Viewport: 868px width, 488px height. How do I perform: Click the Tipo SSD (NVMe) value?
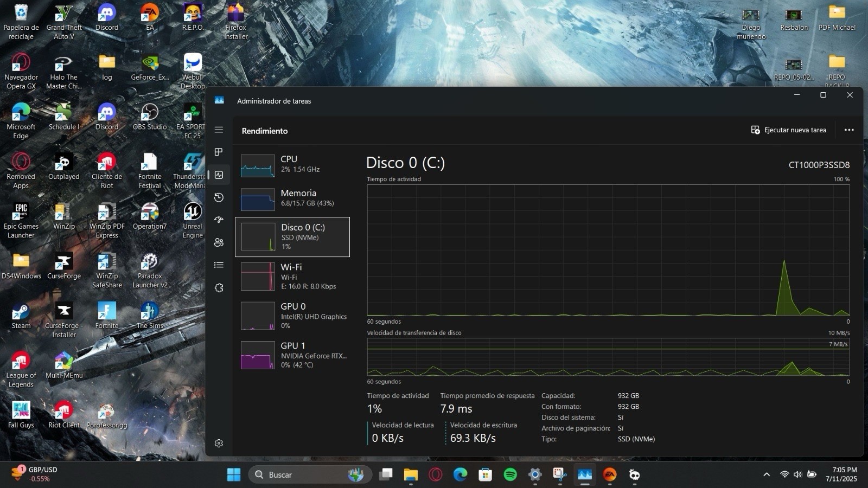pos(636,439)
